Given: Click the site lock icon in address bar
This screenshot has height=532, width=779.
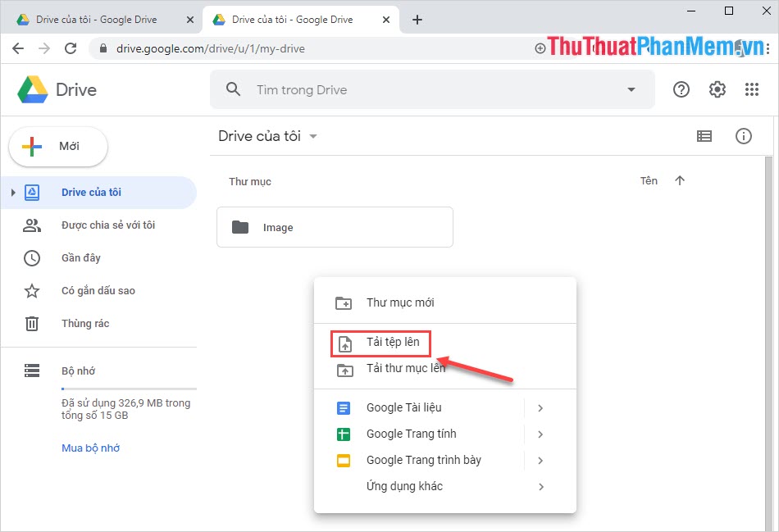Looking at the screenshot, I should 102,48.
